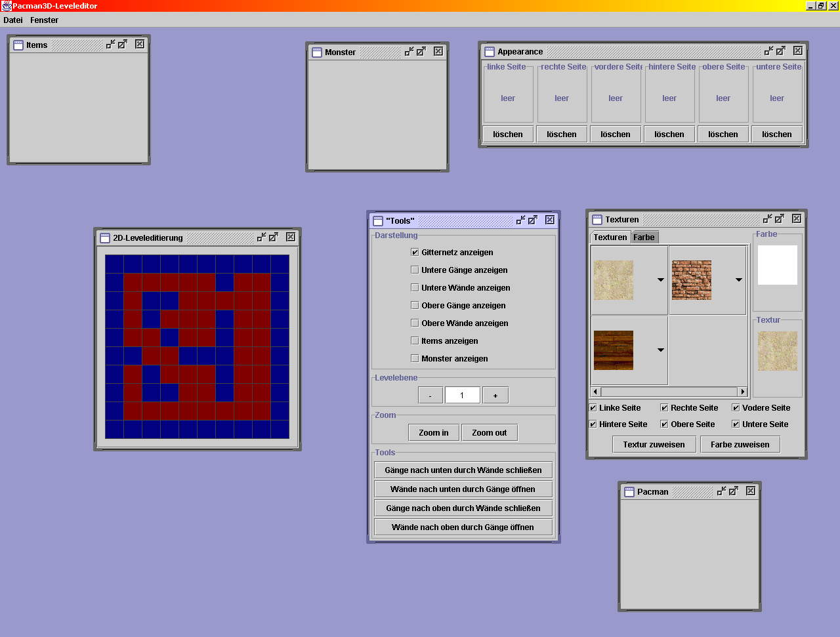Screen dimensions: 840x637
Task: Open the Datei menu
Action: coord(13,20)
